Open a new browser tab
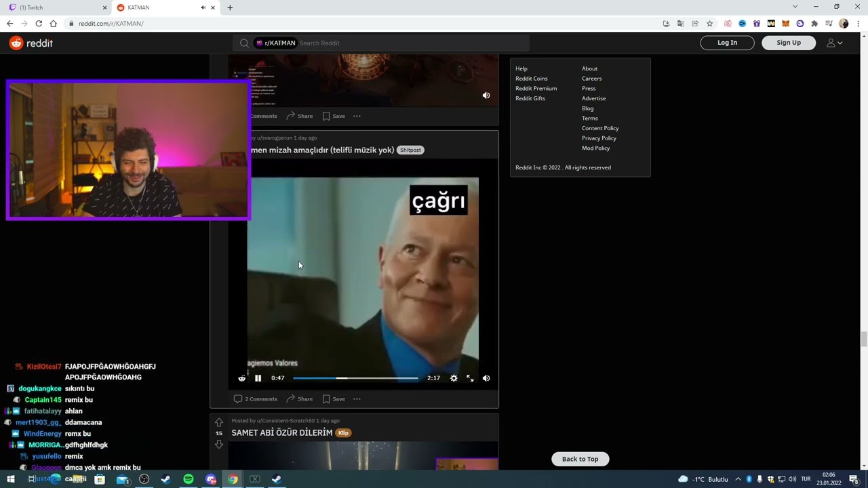Image resolution: width=868 pixels, height=488 pixels. coord(230,7)
